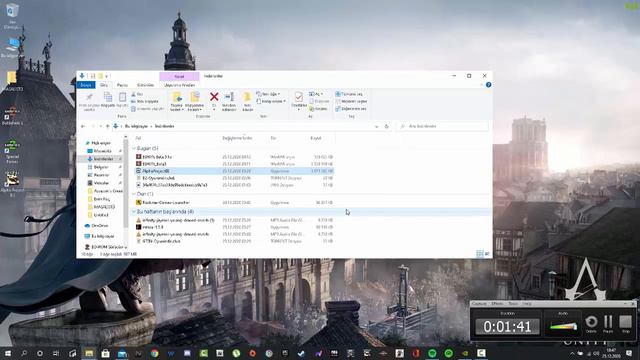The height and width of the screenshot is (360, 640).
Task: Open Microsoft Store bag icon on taskbar
Action: 105,353
